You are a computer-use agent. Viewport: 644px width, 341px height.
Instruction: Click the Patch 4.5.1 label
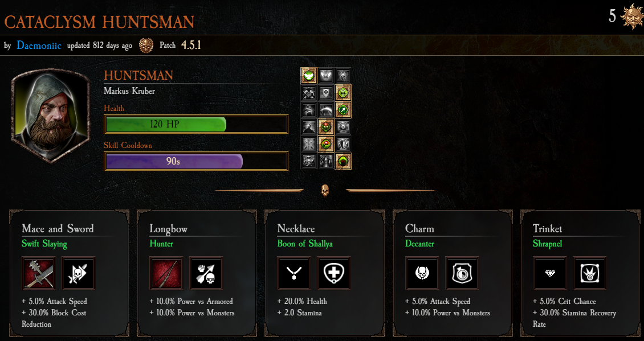point(180,45)
